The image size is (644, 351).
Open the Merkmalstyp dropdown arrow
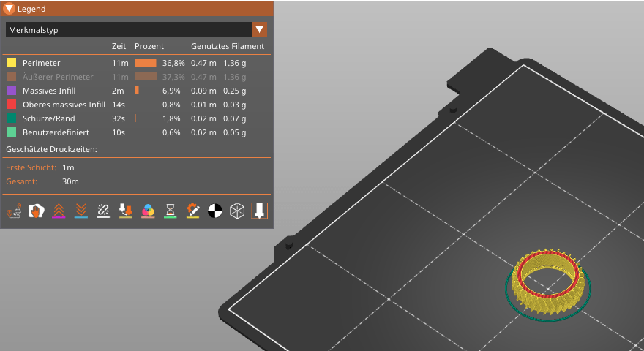[x=259, y=30]
